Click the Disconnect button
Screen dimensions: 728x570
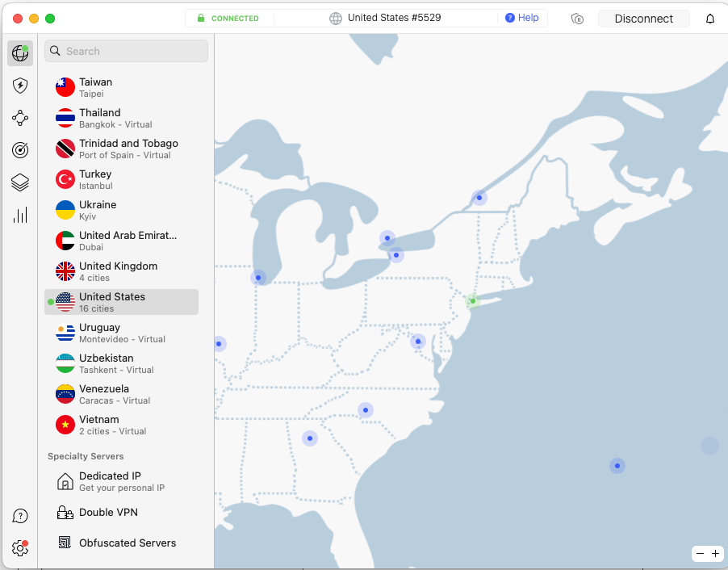pyautogui.click(x=643, y=19)
